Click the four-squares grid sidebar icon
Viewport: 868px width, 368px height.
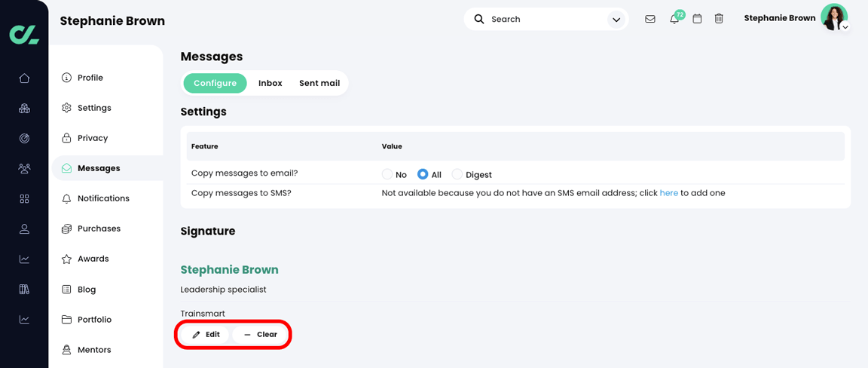[x=24, y=199]
